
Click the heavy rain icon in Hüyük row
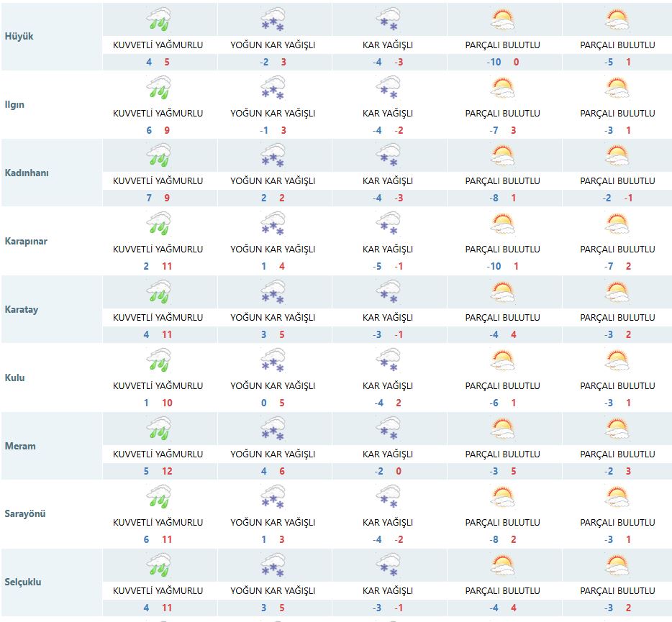158,19
